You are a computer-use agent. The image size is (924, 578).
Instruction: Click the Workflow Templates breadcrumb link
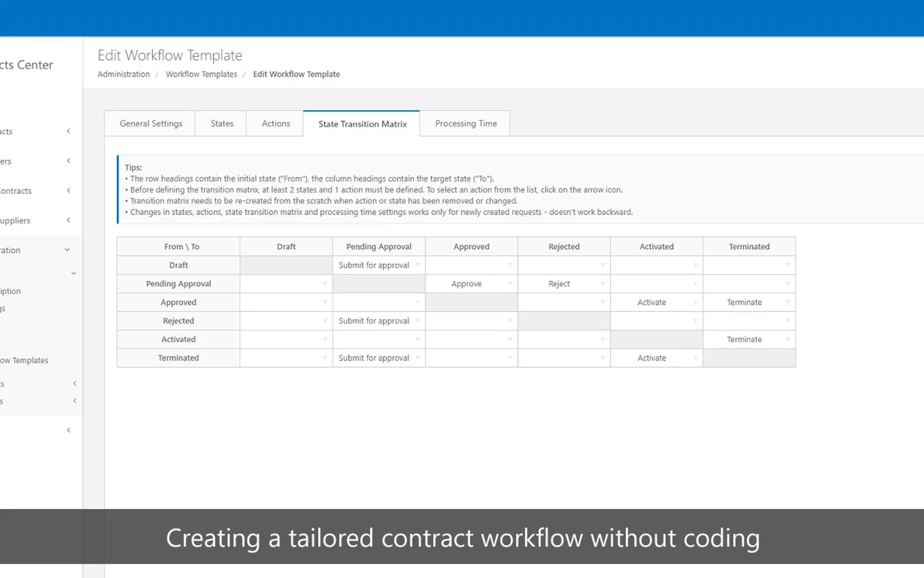[x=202, y=74]
